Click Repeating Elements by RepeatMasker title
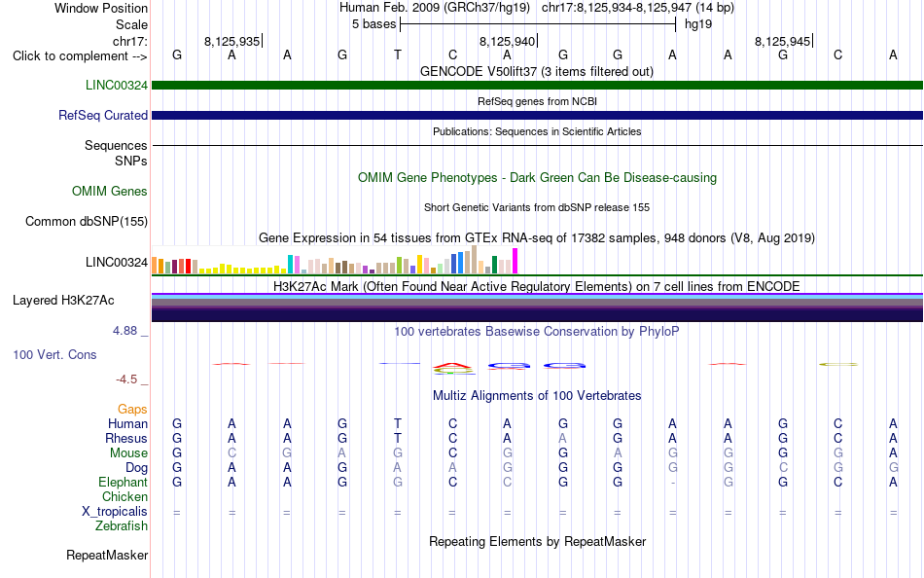This screenshot has width=924, height=578. (x=537, y=541)
